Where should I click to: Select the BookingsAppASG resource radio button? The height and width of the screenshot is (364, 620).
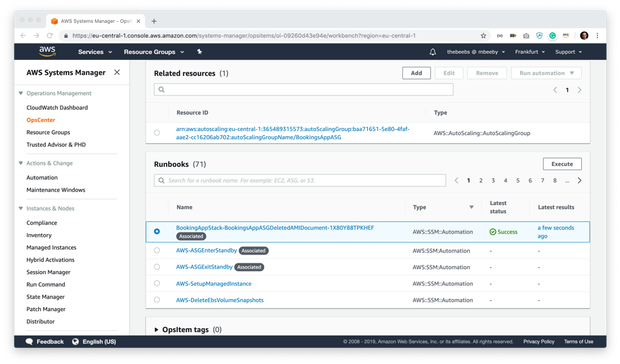tap(157, 133)
